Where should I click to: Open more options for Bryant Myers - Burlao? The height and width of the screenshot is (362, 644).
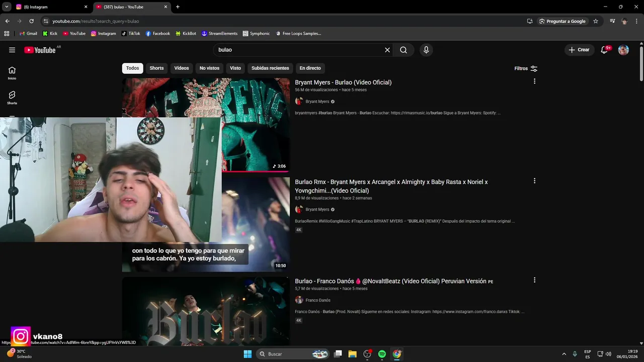pyautogui.click(x=534, y=81)
